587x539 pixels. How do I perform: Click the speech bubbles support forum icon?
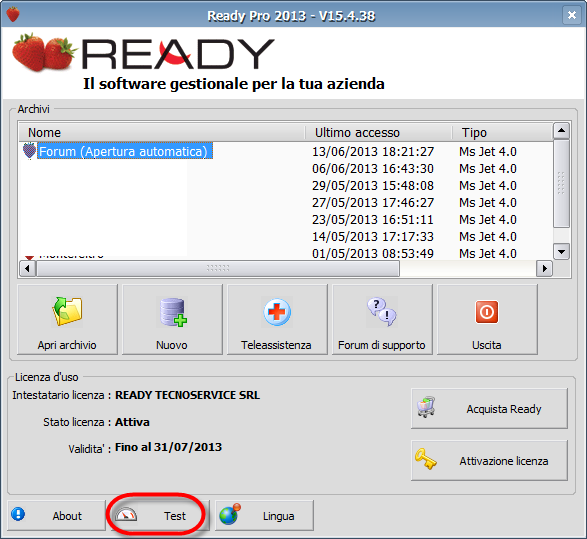click(x=381, y=311)
